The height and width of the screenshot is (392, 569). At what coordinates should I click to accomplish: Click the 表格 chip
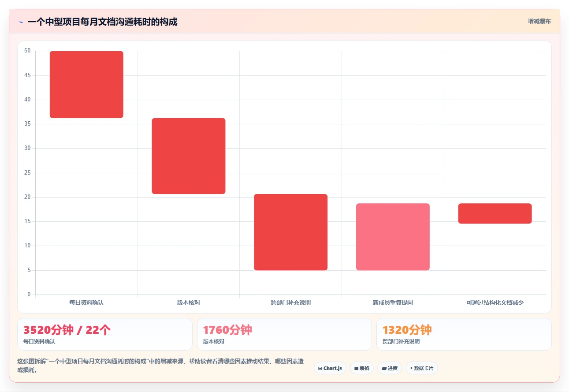click(362, 368)
